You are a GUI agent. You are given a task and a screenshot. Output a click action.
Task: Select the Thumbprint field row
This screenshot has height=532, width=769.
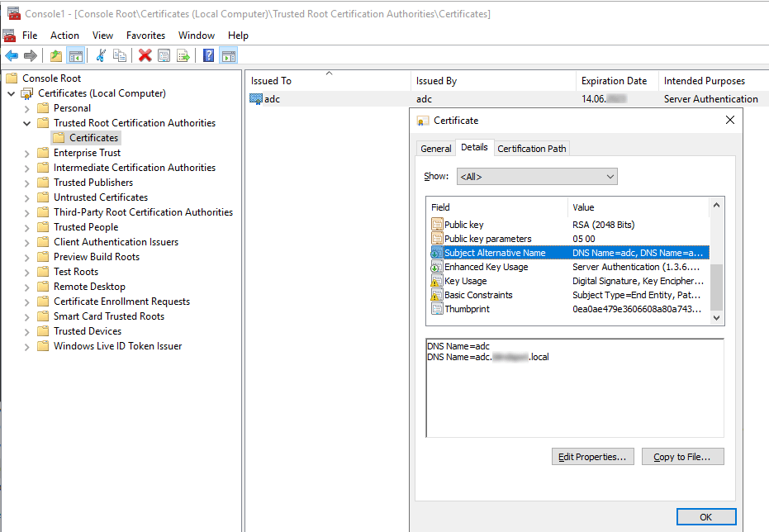tap(569, 309)
